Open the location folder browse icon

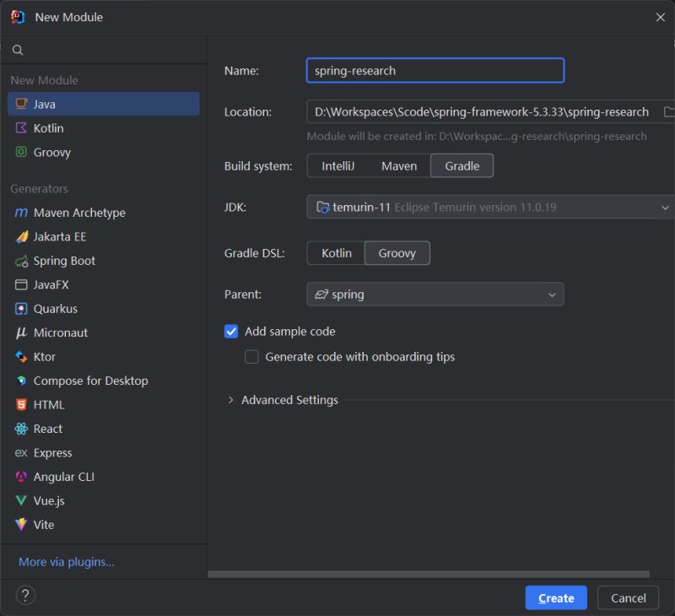tap(668, 112)
